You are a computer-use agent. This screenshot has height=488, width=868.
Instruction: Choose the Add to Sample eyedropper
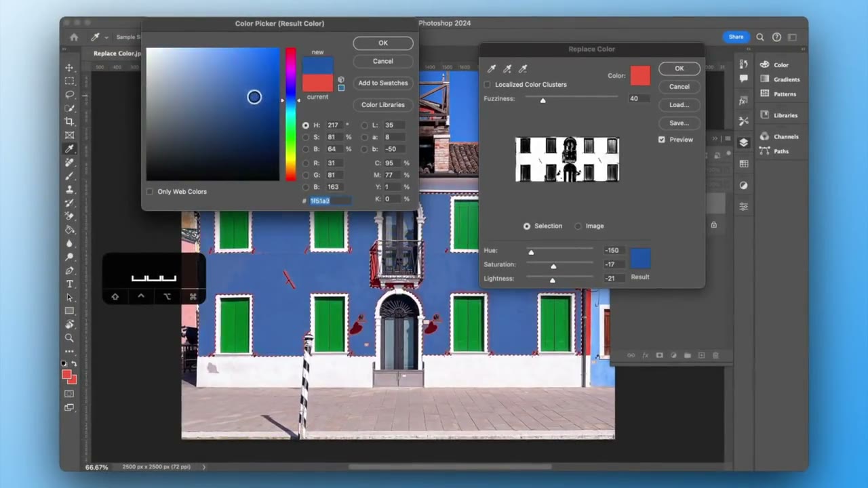tap(507, 68)
